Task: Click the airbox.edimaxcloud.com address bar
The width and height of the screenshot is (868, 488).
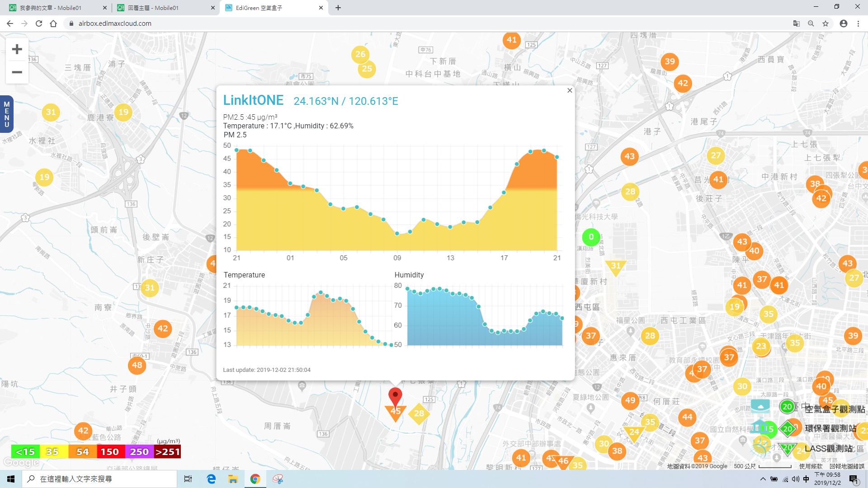Action: [425, 23]
